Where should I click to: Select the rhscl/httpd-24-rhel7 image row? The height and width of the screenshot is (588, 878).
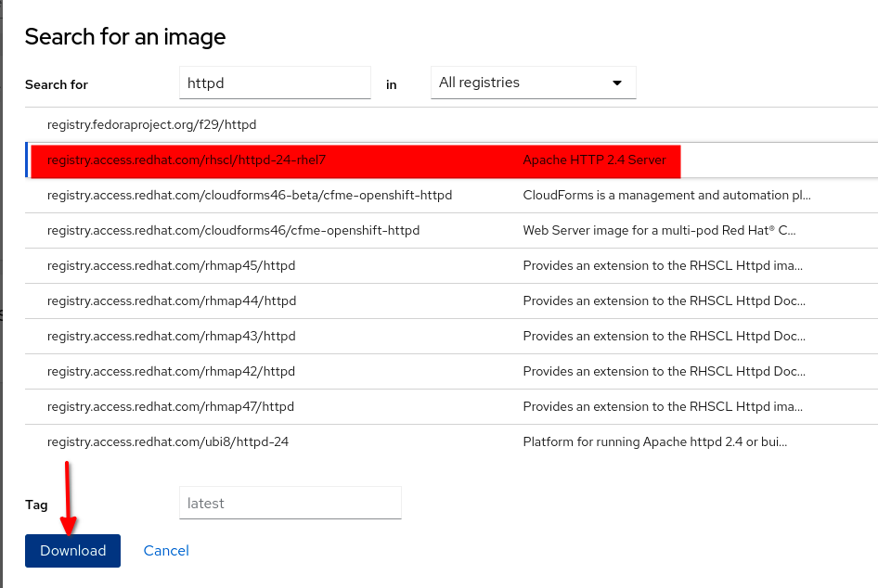pos(451,160)
